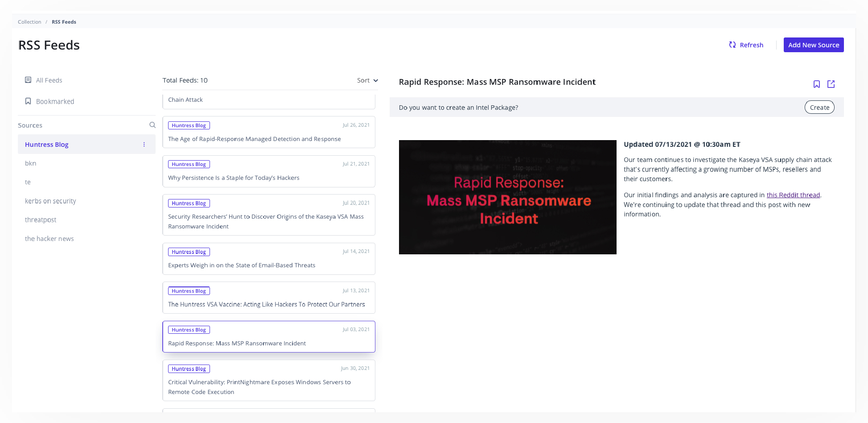Click the Jul 26, 2021 date
This screenshot has width=868, height=423.
[356, 125]
